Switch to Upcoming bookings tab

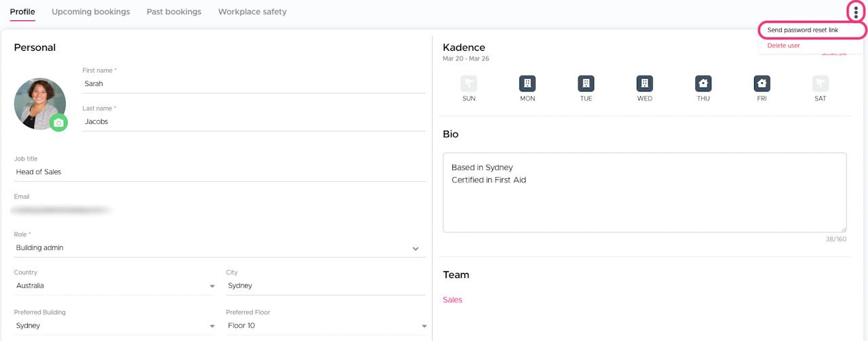[x=91, y=12]
